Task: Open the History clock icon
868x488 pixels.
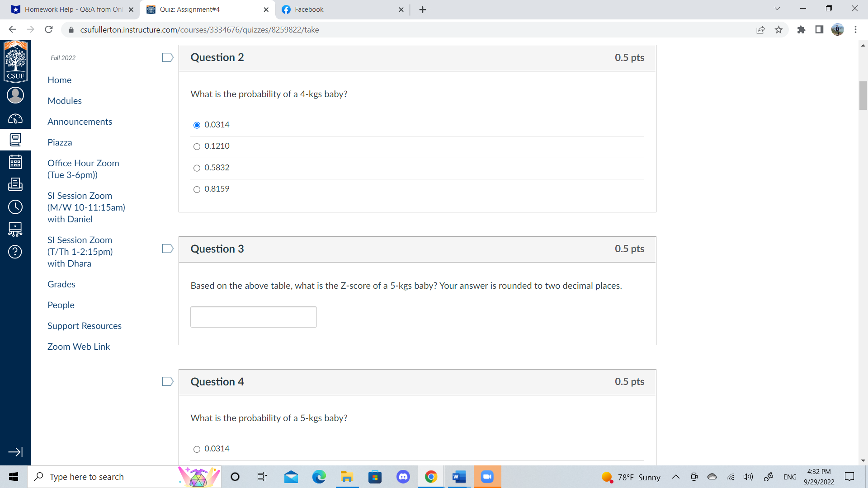Action: pos(15,207)
